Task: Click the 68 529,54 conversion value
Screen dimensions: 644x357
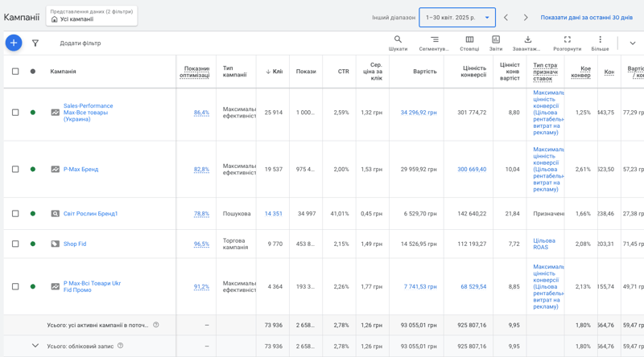Action: click(473, 286)
